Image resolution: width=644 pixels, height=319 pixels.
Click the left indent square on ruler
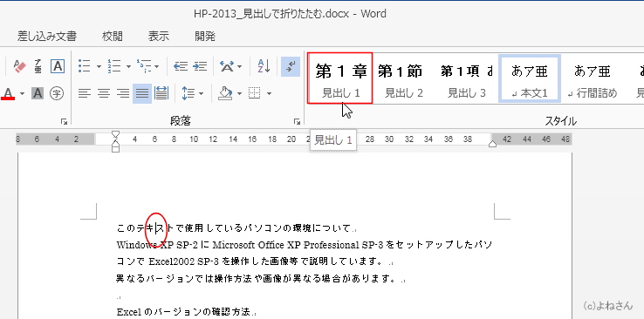click(x=116, y=149)
